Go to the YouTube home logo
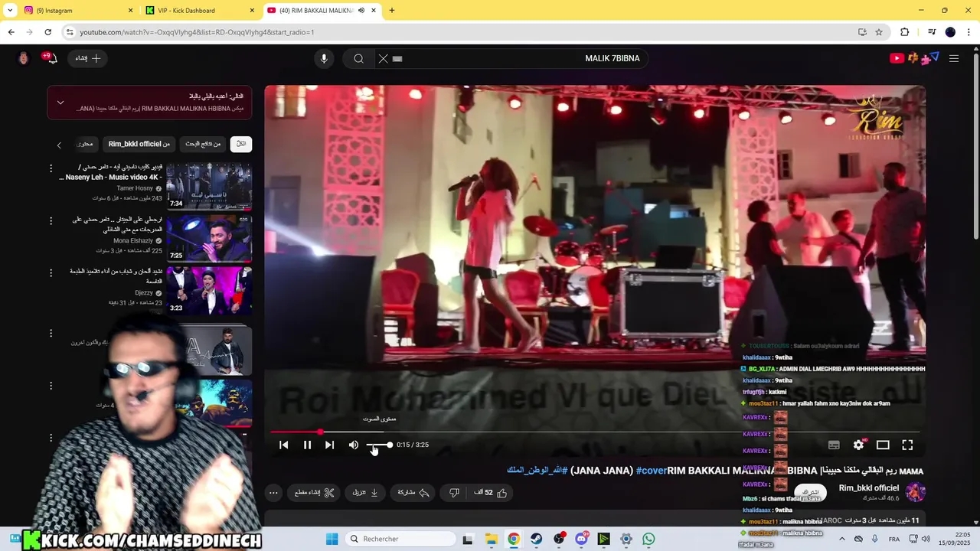Image resolution: width=980 pixels, height=551 pixels. [x=915, y=58]
